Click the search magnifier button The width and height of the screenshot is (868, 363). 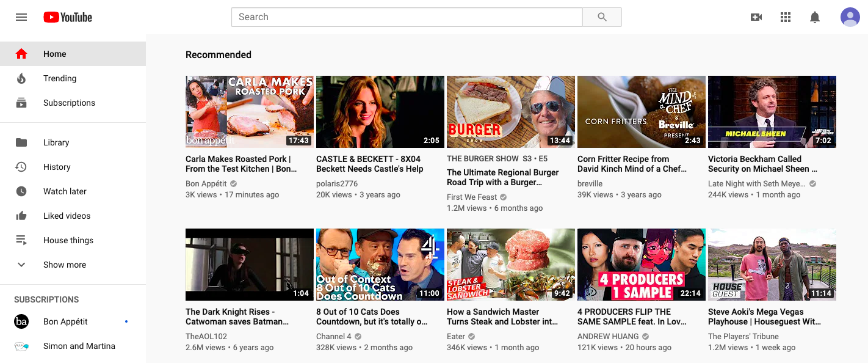click(x=602, y=17)
